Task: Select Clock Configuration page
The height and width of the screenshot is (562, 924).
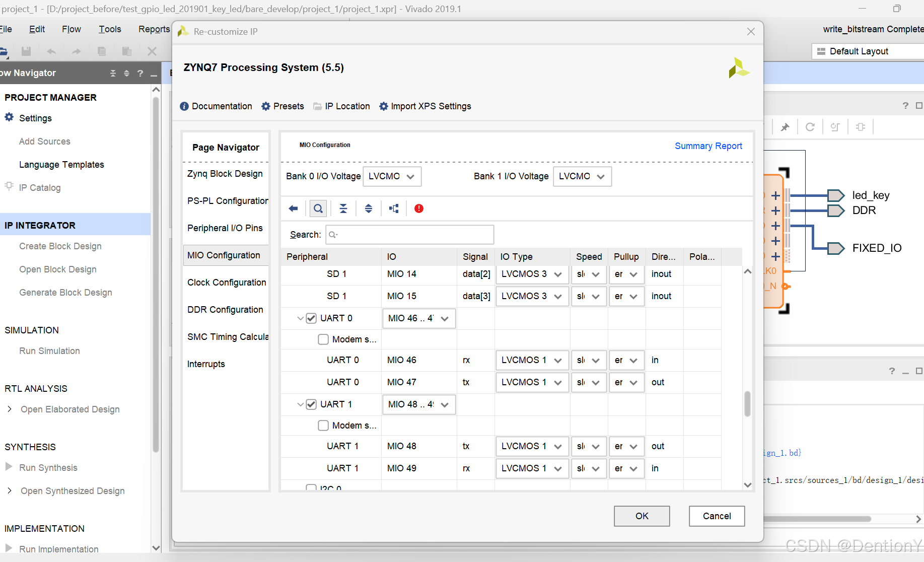Action: click(227, 283)
